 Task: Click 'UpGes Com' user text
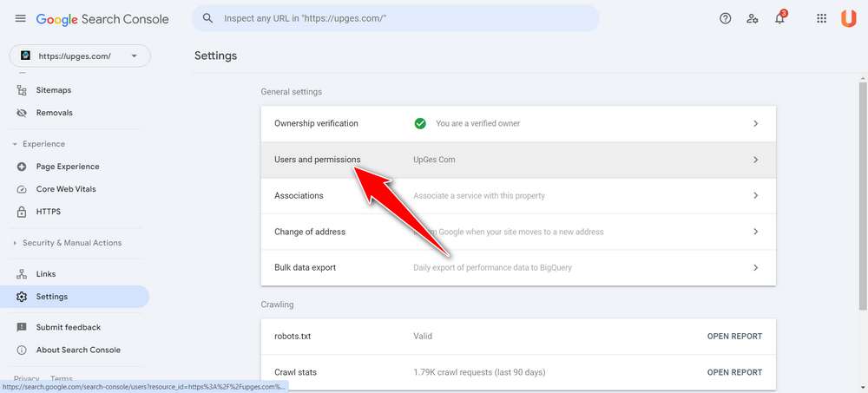[434, 160]
